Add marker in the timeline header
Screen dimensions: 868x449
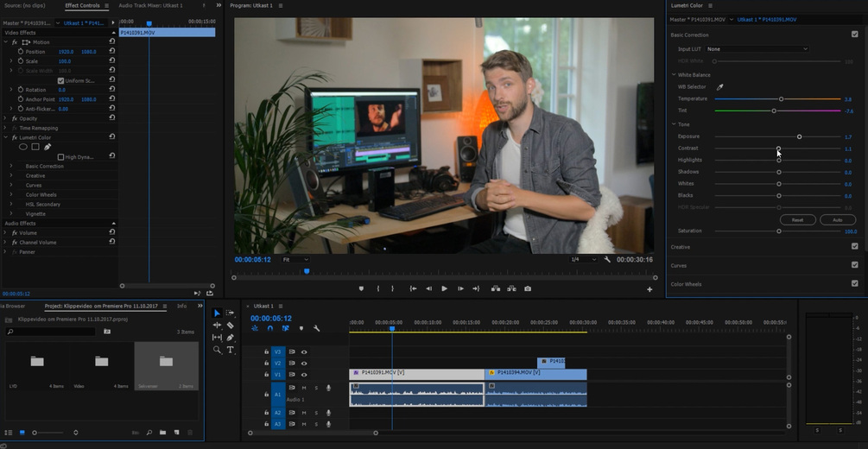301,328
